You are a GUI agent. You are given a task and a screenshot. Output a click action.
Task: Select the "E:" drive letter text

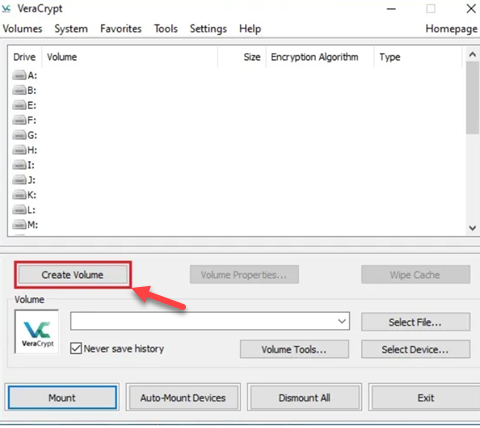32,105
